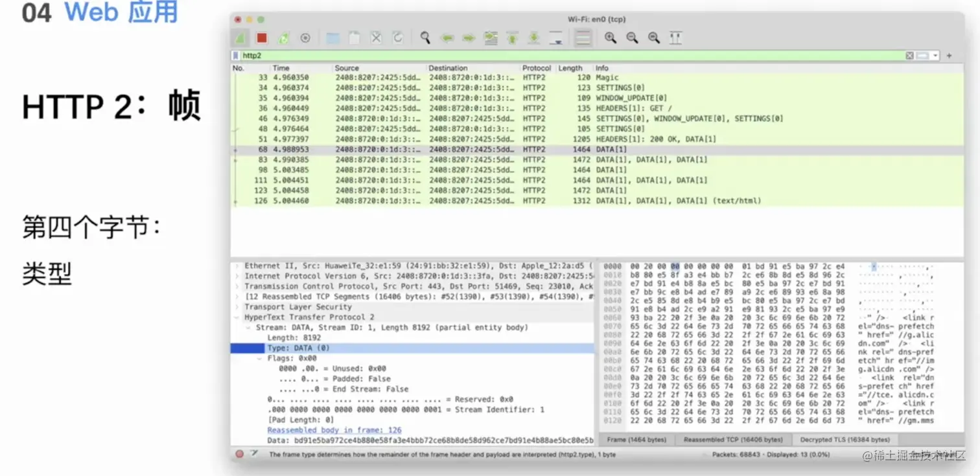The width and height of the screenshot is (980, 476).
Task: Add a filter expression with plus button
Action: (x=950, y=56)
